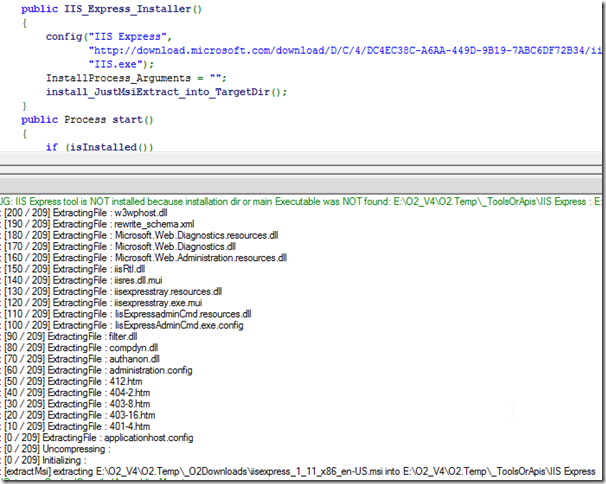Click the code editor horizontal scrollbar
The width and height of the screenshot is (606, 484).
301,157
